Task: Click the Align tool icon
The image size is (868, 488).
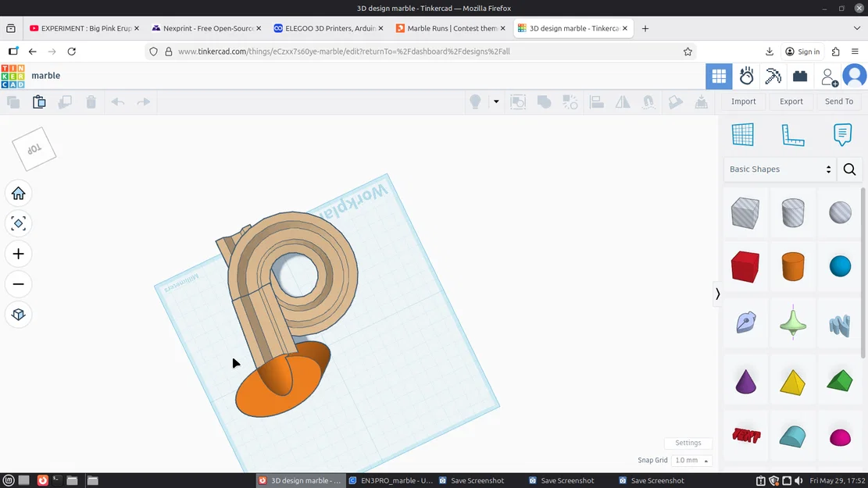Action: (x=596, y=102)
